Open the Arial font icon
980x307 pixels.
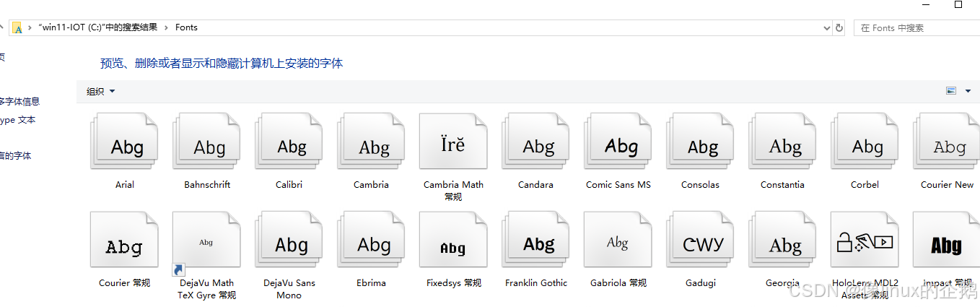[x=125, y=142]
